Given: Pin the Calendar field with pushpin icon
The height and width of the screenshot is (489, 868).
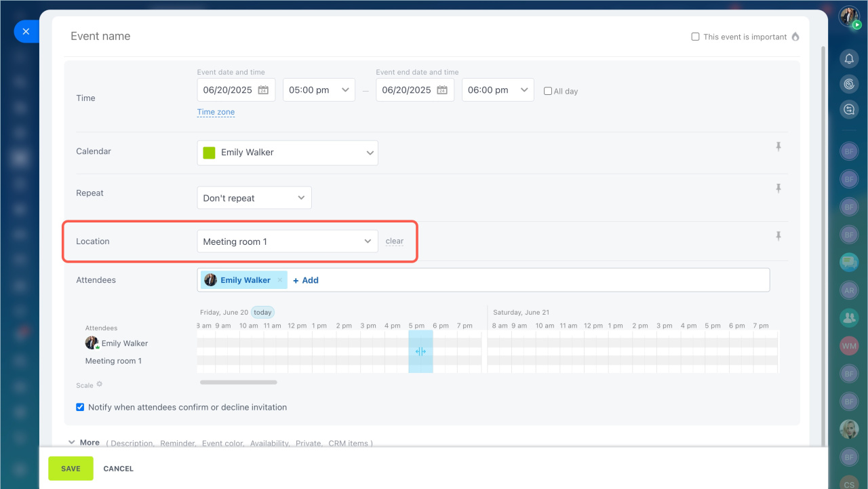Looking at the screenshot, I should [x=778, y=146].
